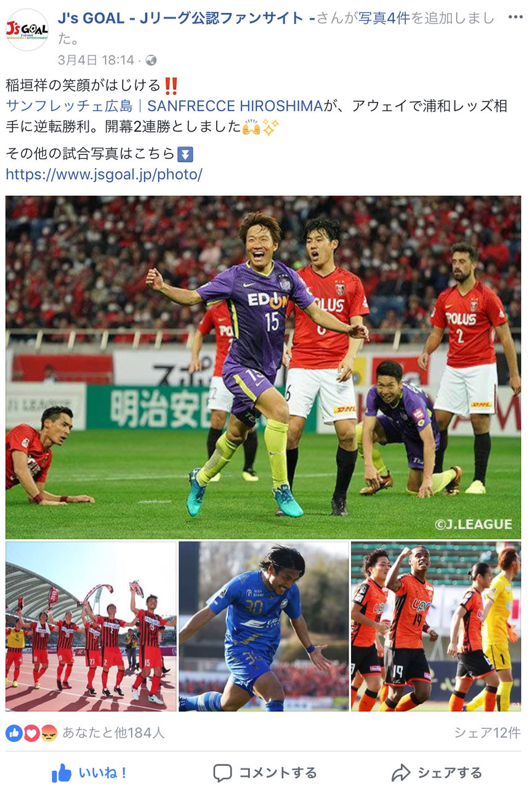Click the public globe privacy icon
This screenshot has width=532, height=788.
click(x=151, y=60)
